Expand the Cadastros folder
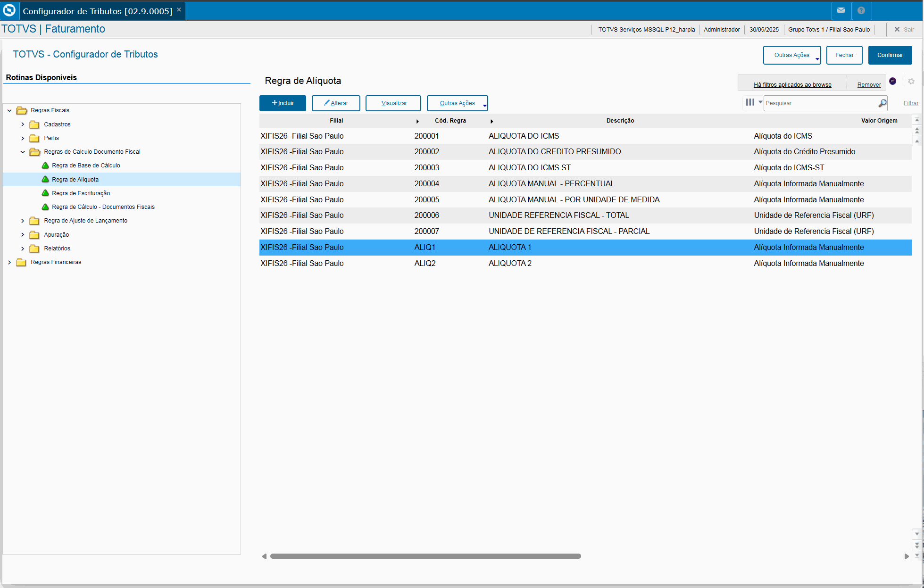This screenshot has width=924, height=588. pyautogui.click(x=23, y=124)
